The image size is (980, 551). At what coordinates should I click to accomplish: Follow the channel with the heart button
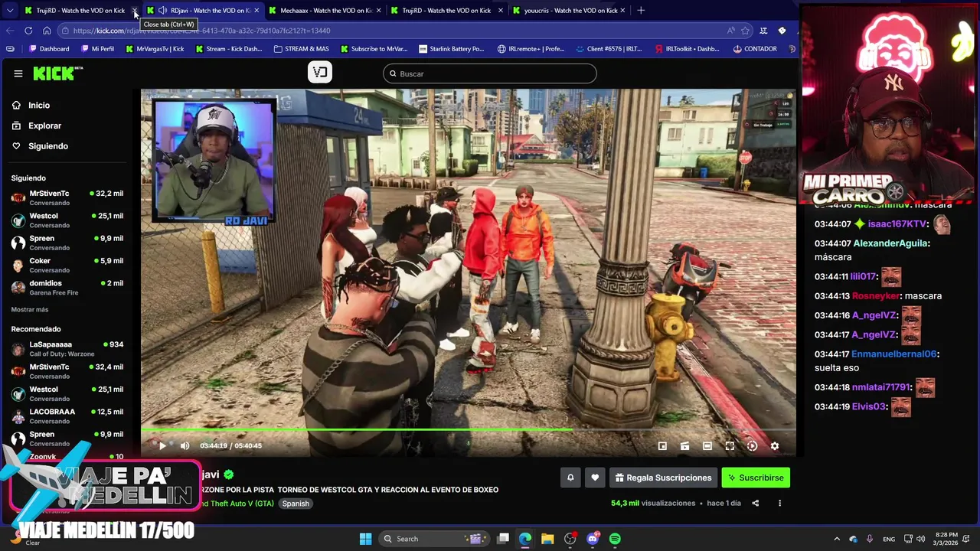pyautogui.click(x=595, y=478)
